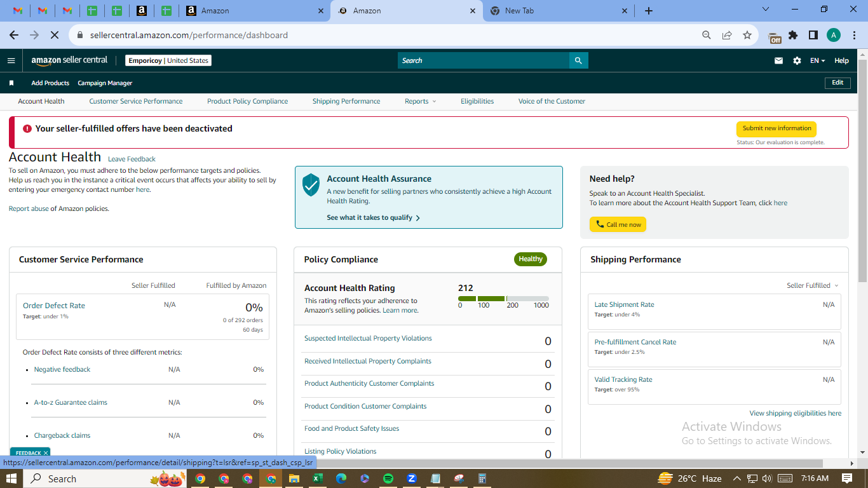This screenshot has width=868, height=488.
Task: Click the Account Health Assurance shield icon
Action: point(311,184)
